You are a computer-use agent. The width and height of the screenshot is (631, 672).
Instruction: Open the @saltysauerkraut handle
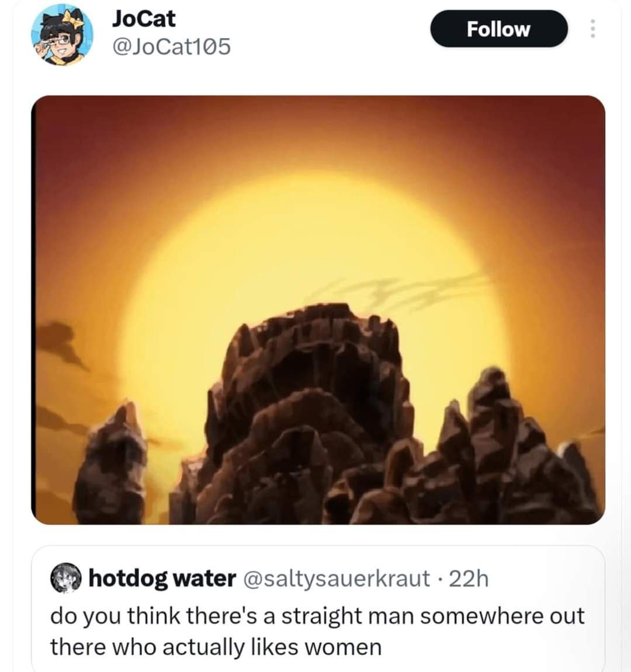[x=337, y=579]
